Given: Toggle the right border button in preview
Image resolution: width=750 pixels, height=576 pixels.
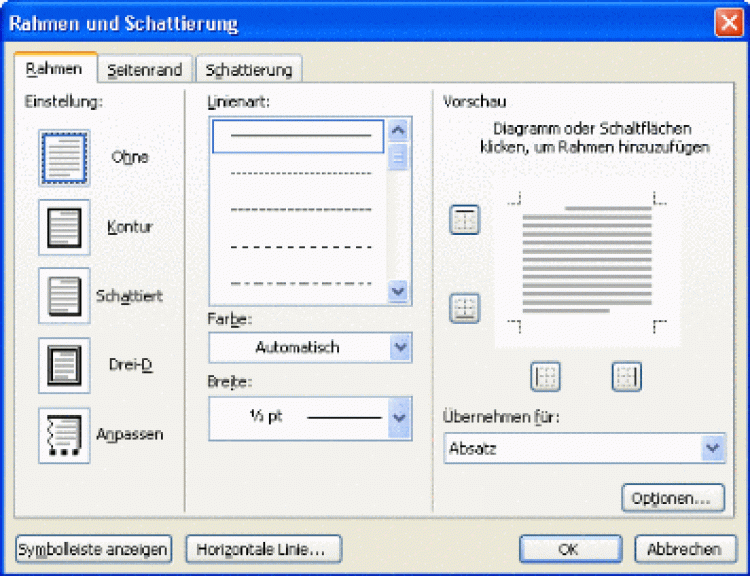Looking at the screenshot, I should click(x=626, y=376).
